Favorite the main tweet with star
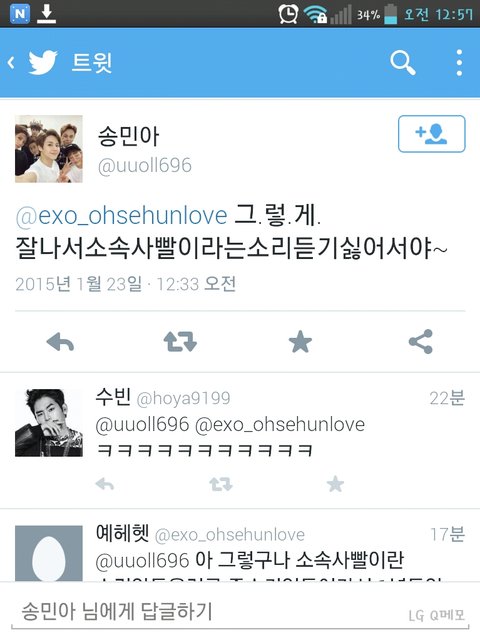The height and width of the screenshot is (640, 480). click(x=300, y=342)
